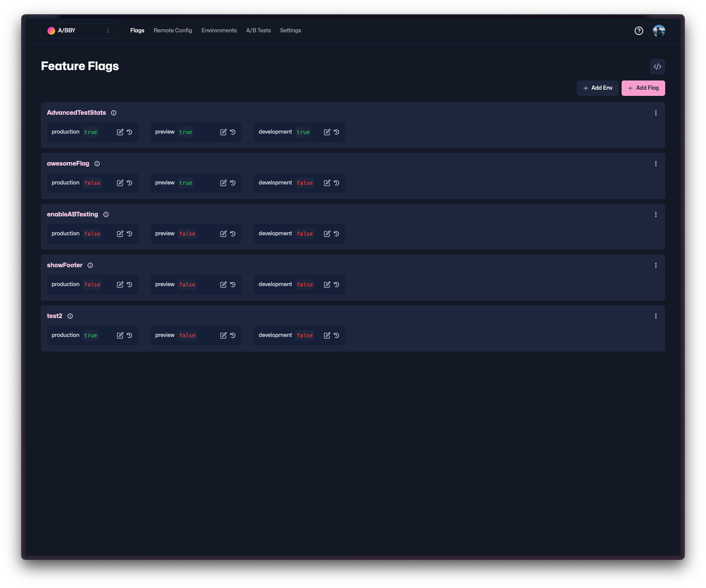706x588 pixels.
Task: Switch to Environments tab
Action: 219,31
